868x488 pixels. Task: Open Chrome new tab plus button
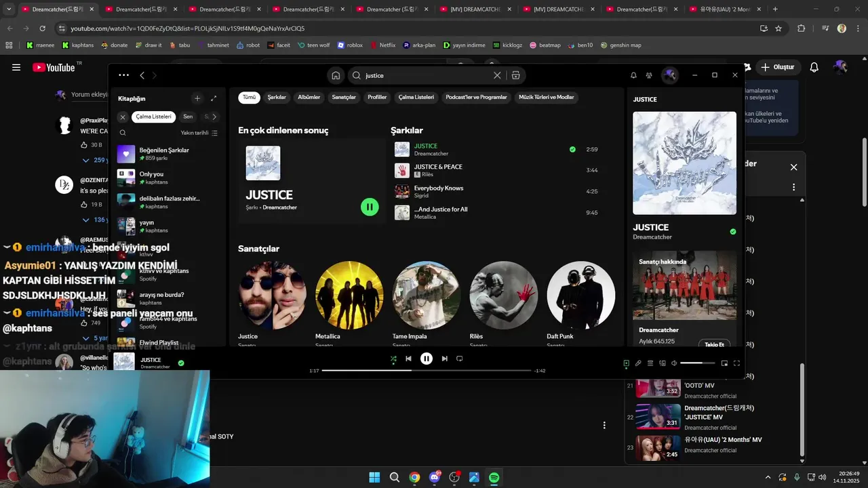(775, 9)
